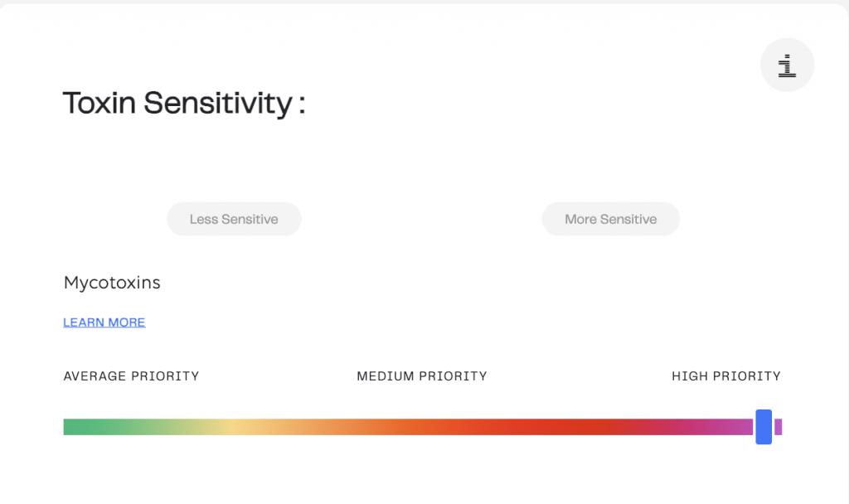Open the info icon in the top corner
Image resolution: width=849 pixels, height=504 pixels.
pyautogui.click(x=787, y=65)
